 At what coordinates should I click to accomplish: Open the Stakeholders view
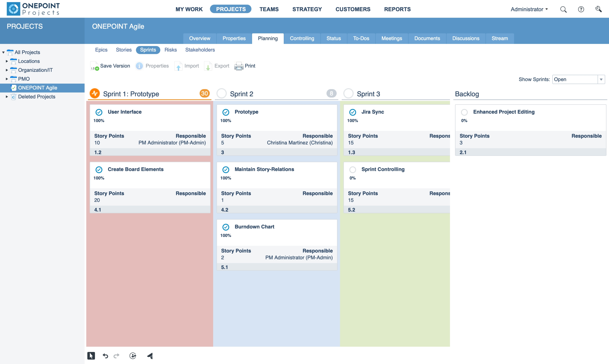[200, 50]
